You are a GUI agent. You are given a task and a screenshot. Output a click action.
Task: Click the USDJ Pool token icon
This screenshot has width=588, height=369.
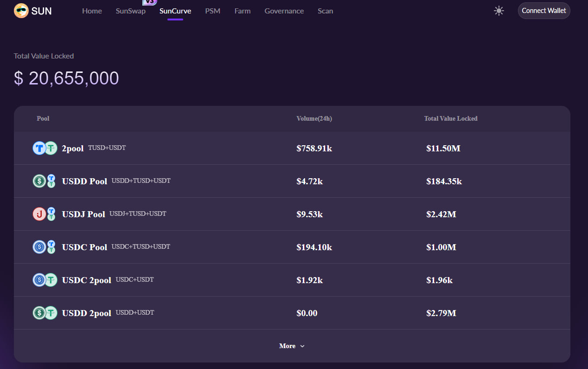click(45, 214)
